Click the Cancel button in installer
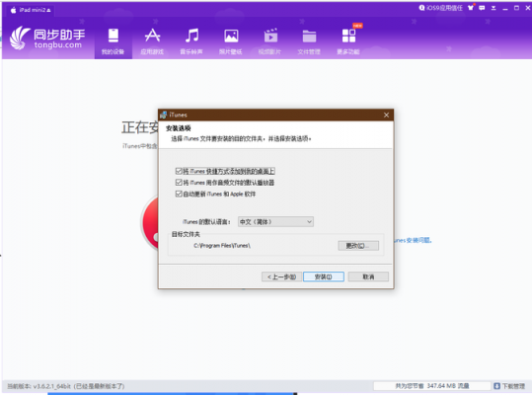This screenshot has width=532, height=395. pos(368,276)
